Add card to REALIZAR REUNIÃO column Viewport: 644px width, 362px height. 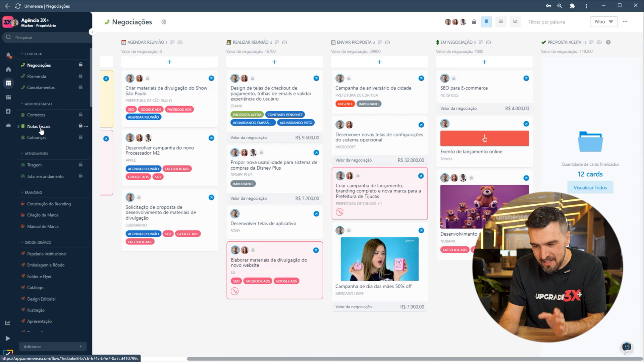(x=274, y=62)
